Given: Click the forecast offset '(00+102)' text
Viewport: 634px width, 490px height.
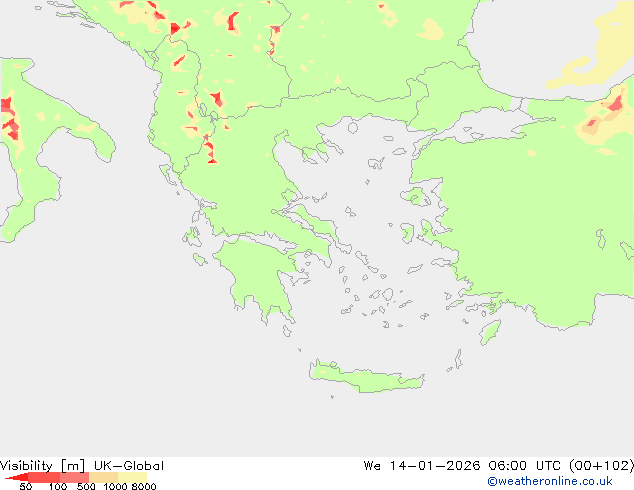Looking at the screenshot, I should click(601, 466).
